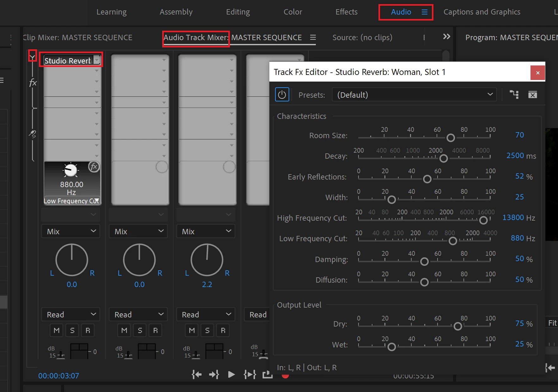Click timecode 00:00:03:07
558x392 pixels.
coord(58,376)
